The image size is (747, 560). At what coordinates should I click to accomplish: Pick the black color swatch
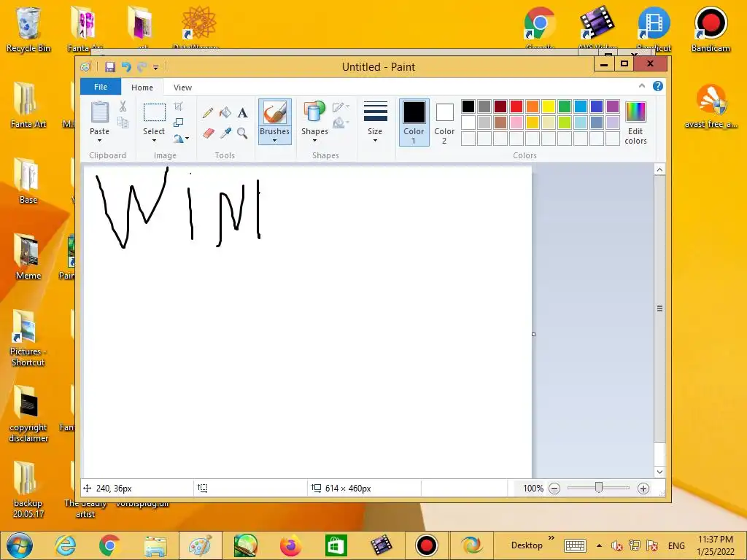pyautogui.click(x=468, y=106)
